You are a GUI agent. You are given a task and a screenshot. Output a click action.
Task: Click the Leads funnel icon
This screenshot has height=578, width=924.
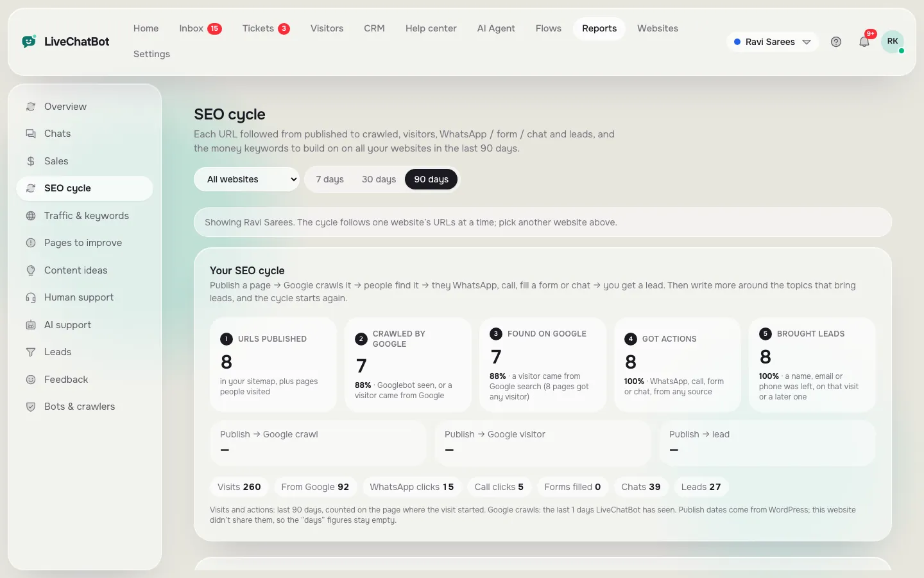point(31,352)
